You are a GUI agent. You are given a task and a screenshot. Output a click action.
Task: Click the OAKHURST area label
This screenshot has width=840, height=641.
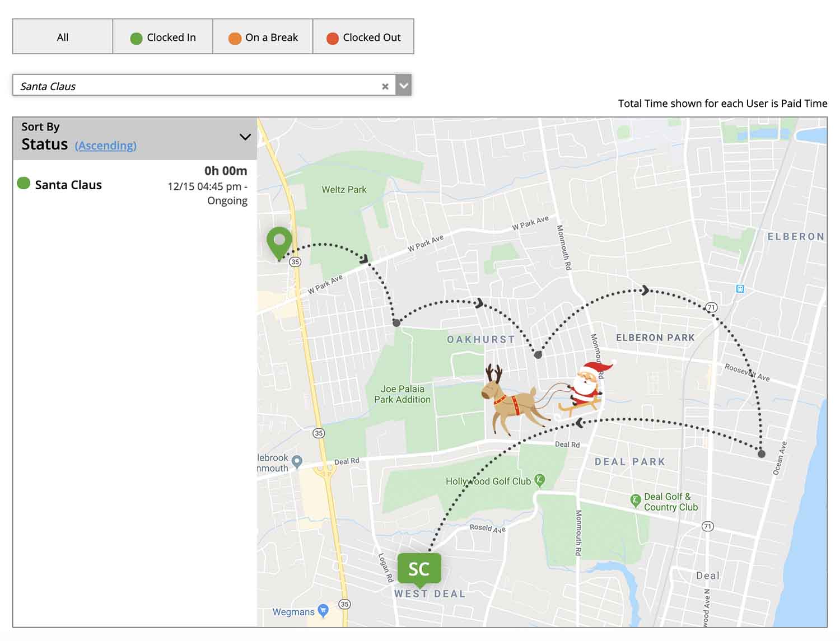(480, 339)
